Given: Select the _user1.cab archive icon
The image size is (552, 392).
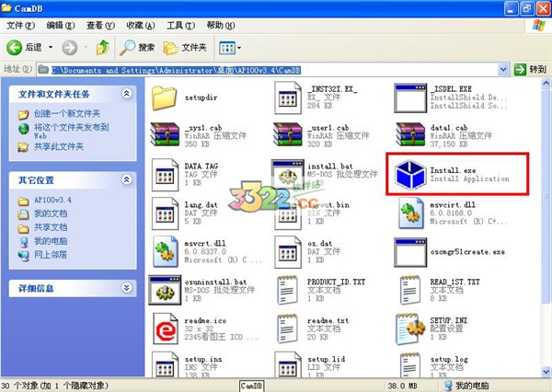Looking at the screenshot, I should [288, 135].
